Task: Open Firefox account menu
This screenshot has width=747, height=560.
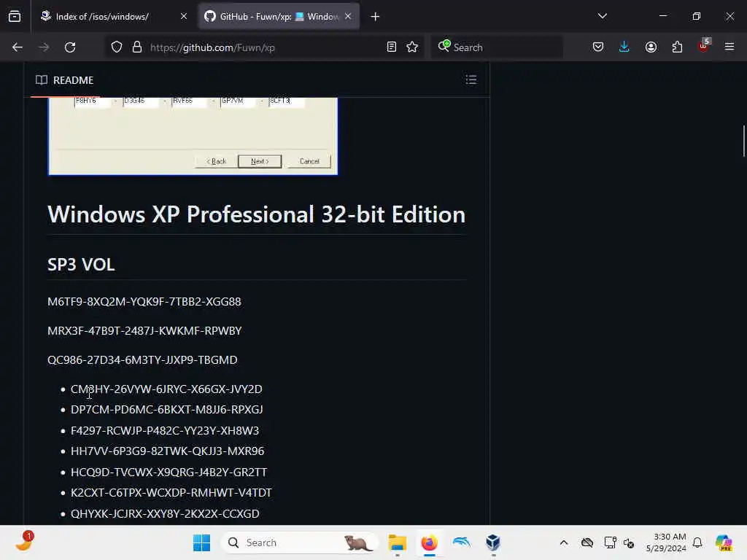Action: point(651,47)
